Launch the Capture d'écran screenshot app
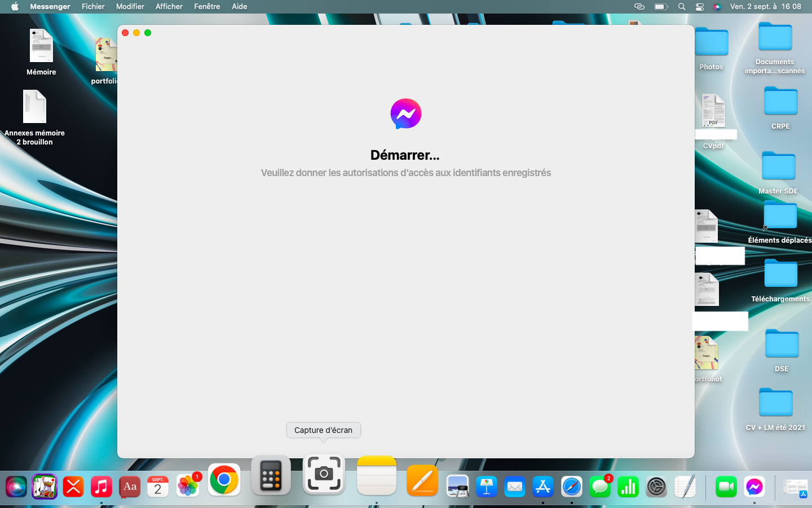Screen dimensions: 812x508 [x=324, y=474]
